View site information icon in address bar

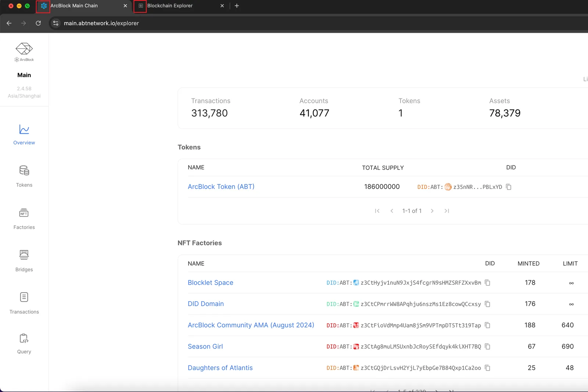55,23
